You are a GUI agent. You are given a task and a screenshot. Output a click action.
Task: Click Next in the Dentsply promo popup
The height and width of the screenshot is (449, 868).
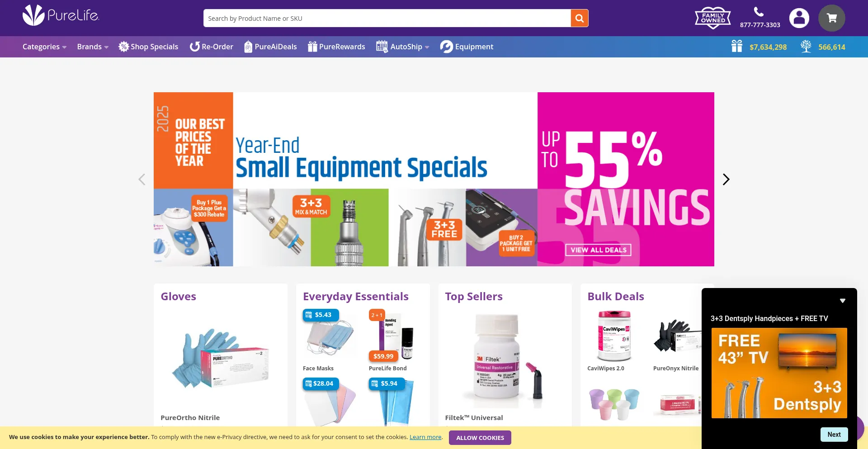[x=834, y=435]
